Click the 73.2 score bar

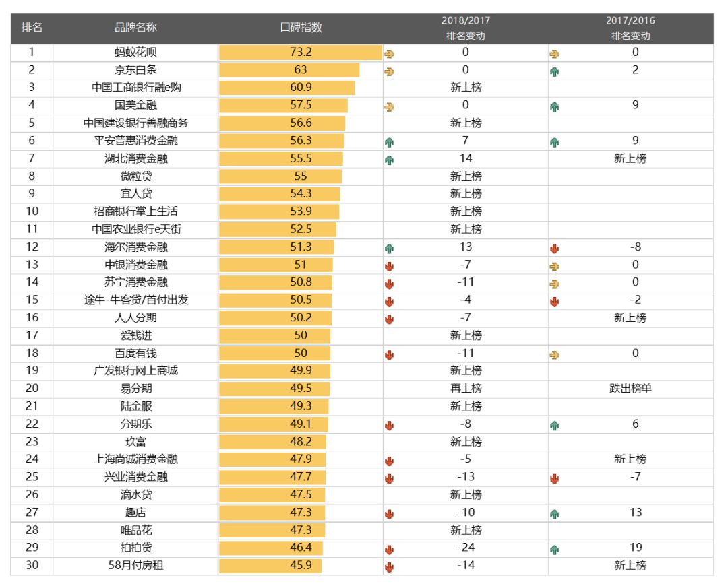[x=301, y=53]
